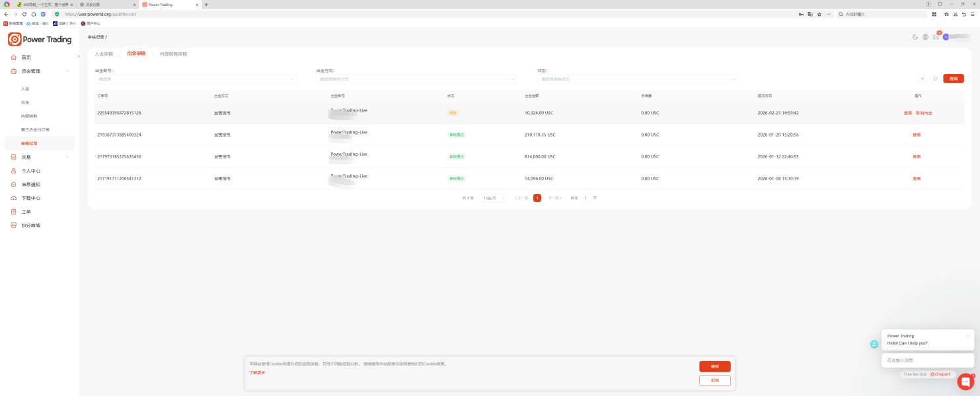This screenshot has height=396, width=980.
Task: Change the 10条/页 page size selector
Action: pyautogui.click(x=493, y=198)
